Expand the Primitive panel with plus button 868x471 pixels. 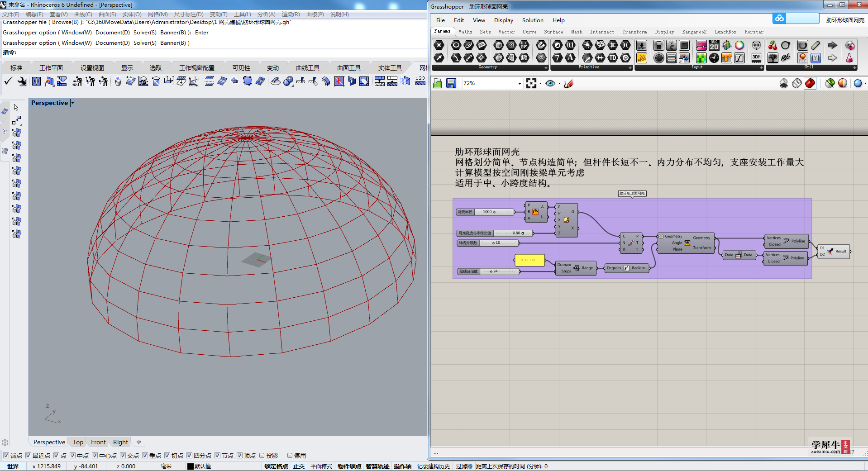pos(630,67)
